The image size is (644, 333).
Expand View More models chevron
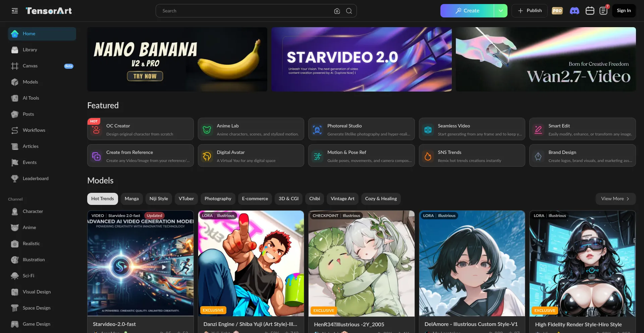pos(628,199)
